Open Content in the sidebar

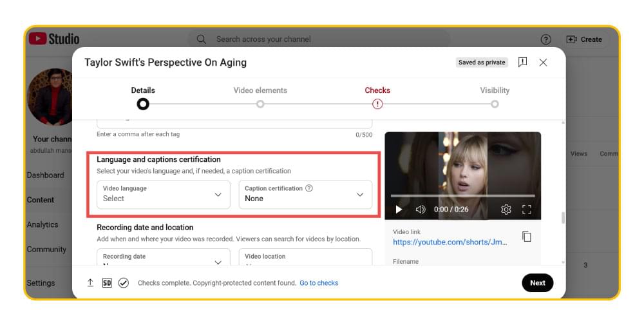40,200
